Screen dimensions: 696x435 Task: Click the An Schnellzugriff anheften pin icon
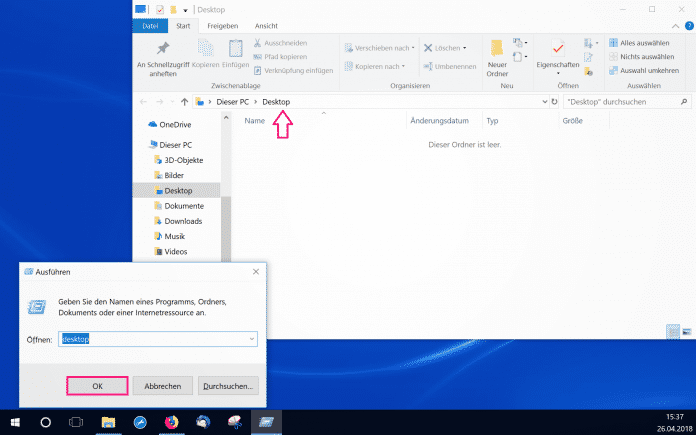click(x=164, y=47)
